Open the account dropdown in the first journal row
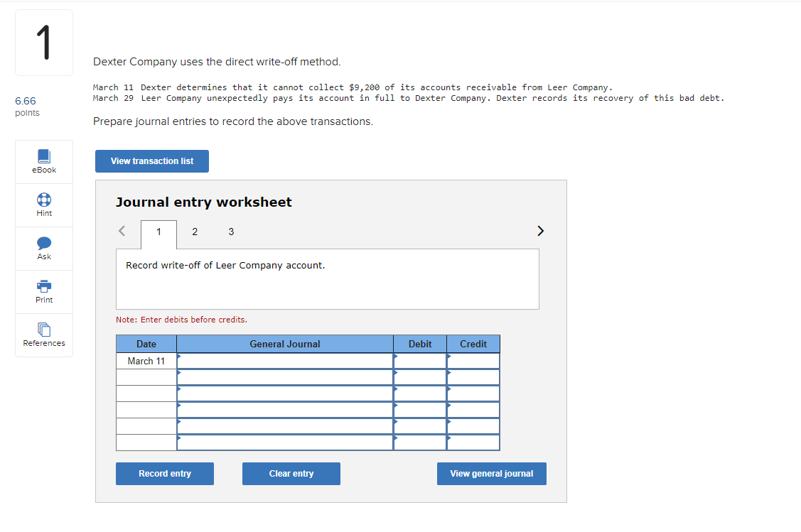Screen dimensions: 801x532 pyautogui.click(x=284, y=360)
